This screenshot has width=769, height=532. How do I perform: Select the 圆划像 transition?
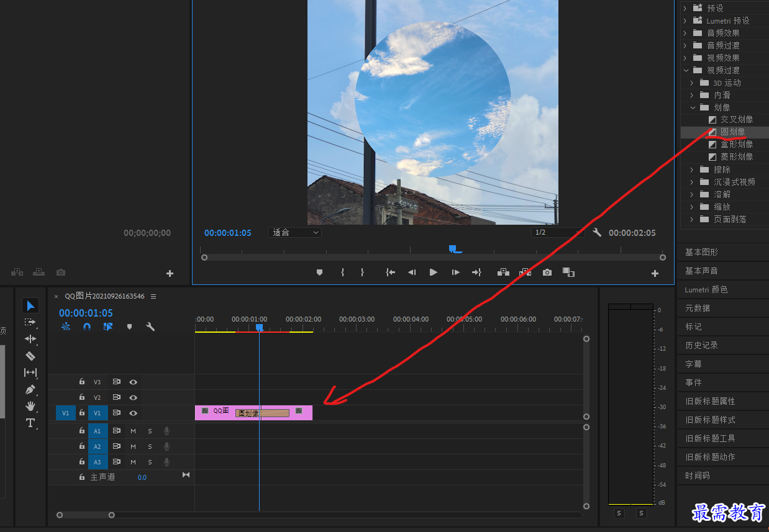click(x=732, y=132)
